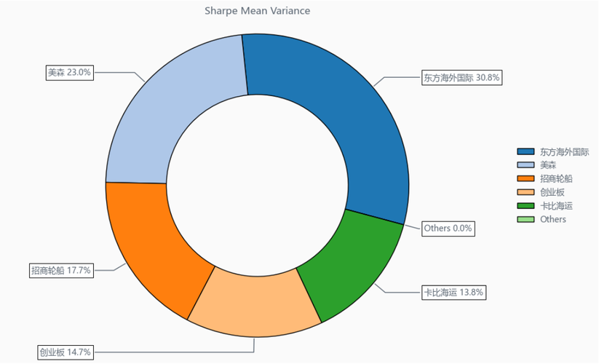599x364 pixels.
Task: Click the legend text 创业板
Action: pos(552,192)
